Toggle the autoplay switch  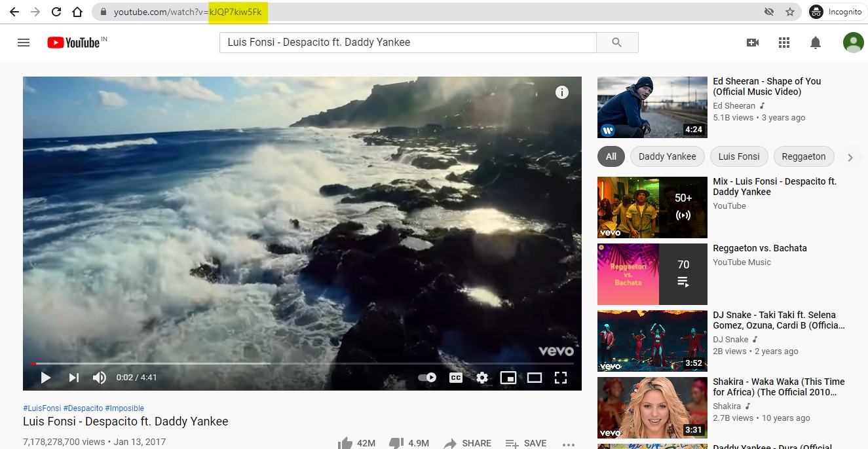pos(427,378)
